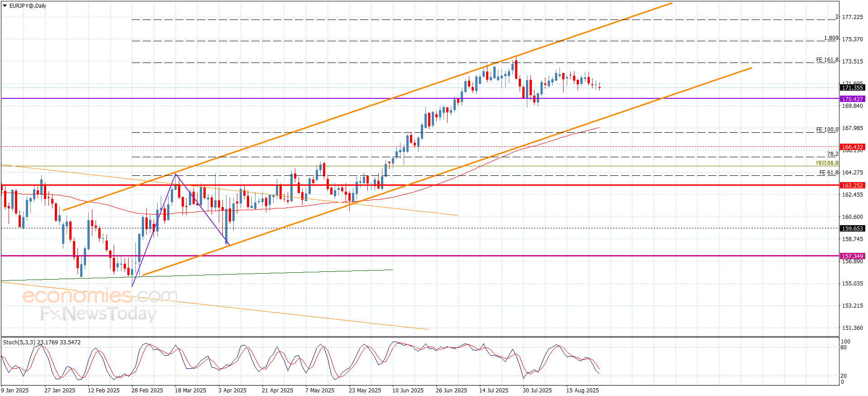Click the 21 Apr 2025 date label
Screen dimensions: 868x396
[x=277, y=391]
